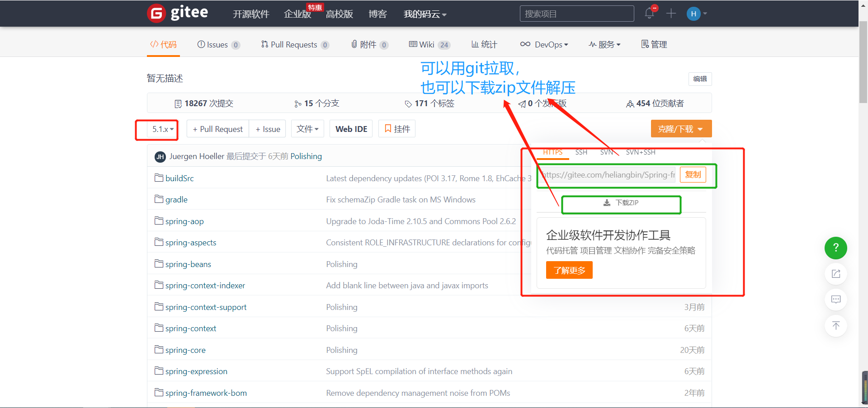Viewport: 868px width, 408px height.
Task: Click the + Pull Request button
Action: pyautogui.click(x=218, y=129)
